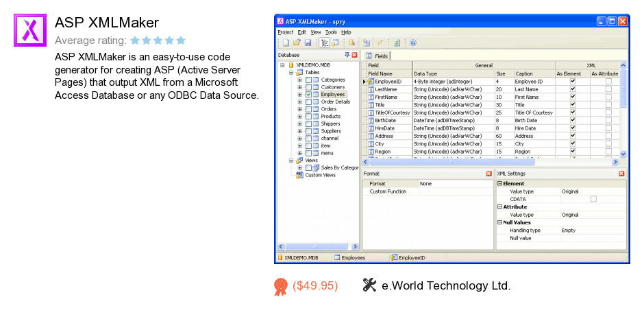Check the Categories table checkbox

(x=308, y=80)
